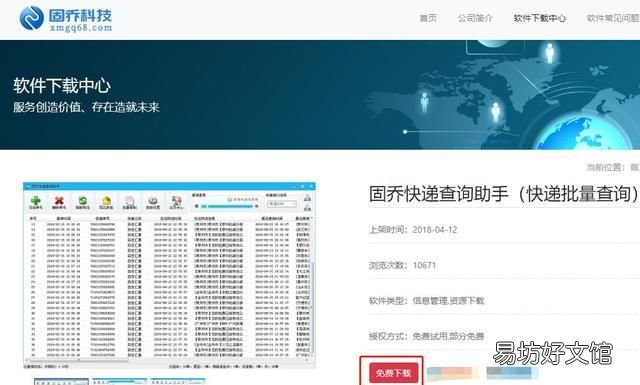Open the 公司简介 navigation item

475,18
